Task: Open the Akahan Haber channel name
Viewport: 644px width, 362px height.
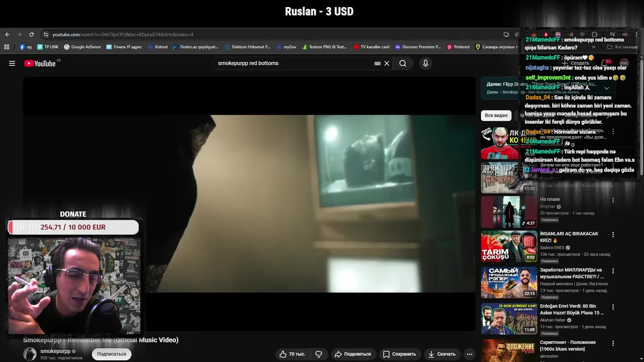Action: coord(552,320)
